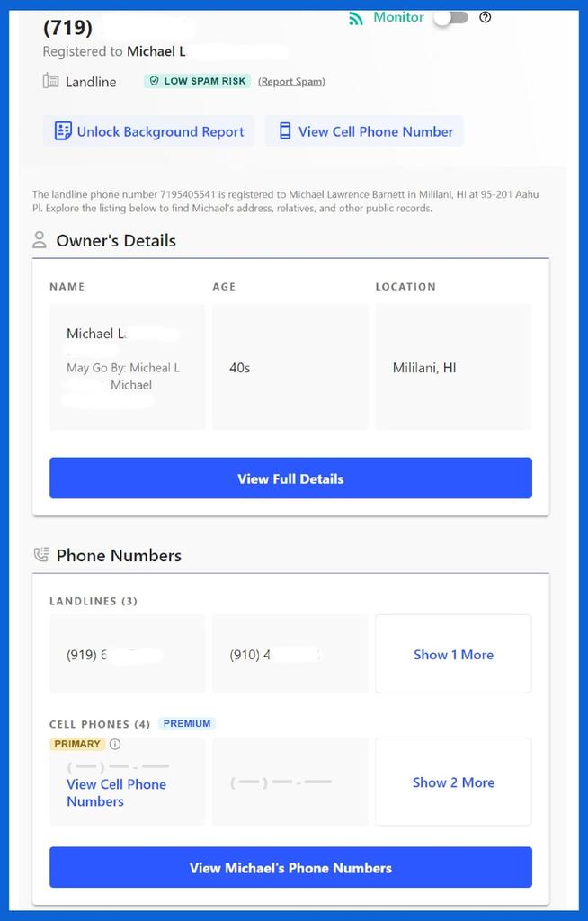Toggle the Monitor switch on
Viewport: 588px width, 921px height.
click(x=451, y=18)
